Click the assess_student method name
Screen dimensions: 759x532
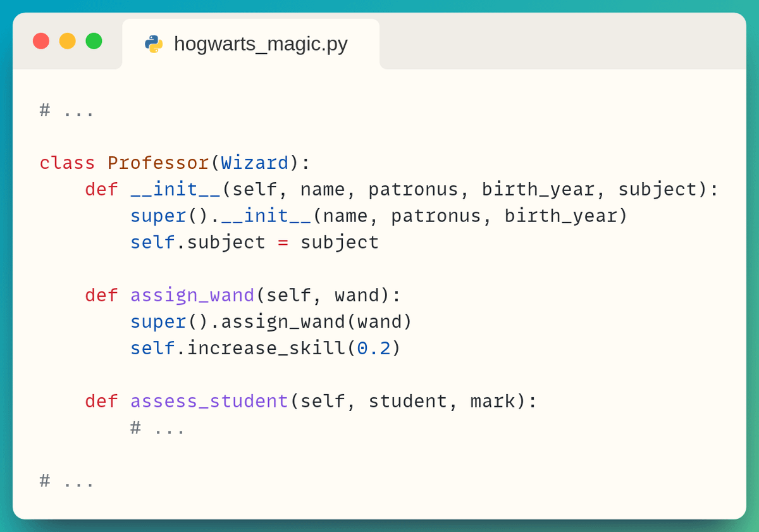[209, 401]
